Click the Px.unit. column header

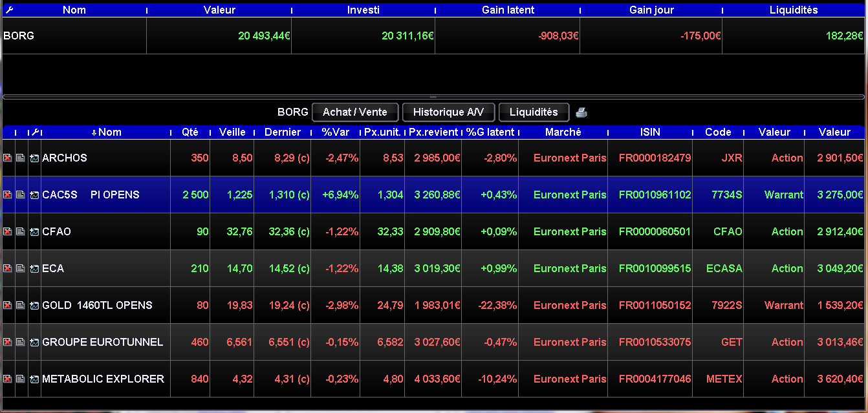(x=382, y=132)
